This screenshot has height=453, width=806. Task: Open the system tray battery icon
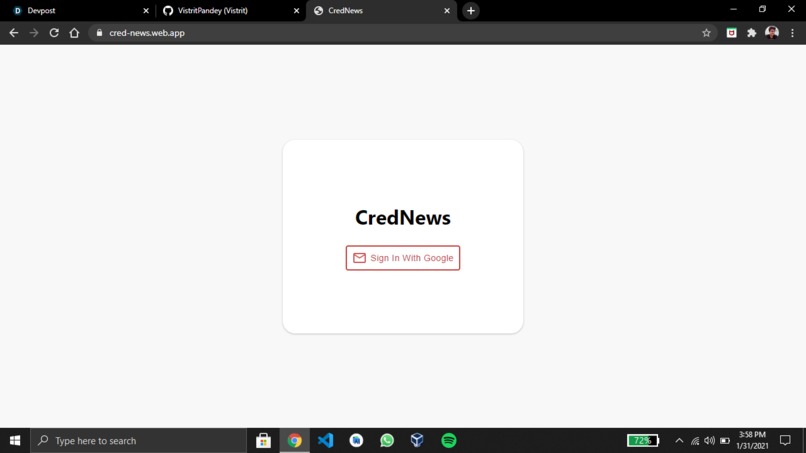click(725, 441)
